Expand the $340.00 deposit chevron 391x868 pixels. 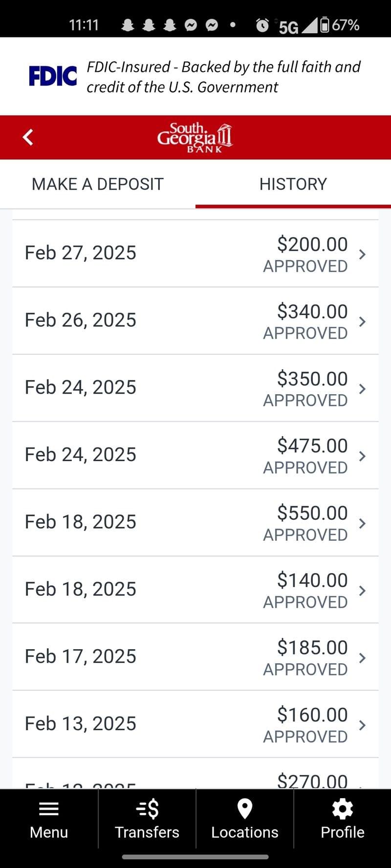coord(362,321)
